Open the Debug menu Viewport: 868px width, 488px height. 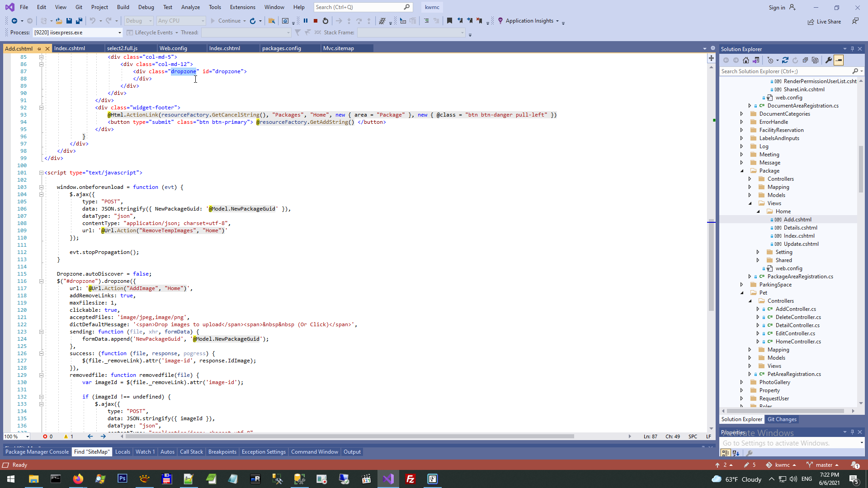146,7
